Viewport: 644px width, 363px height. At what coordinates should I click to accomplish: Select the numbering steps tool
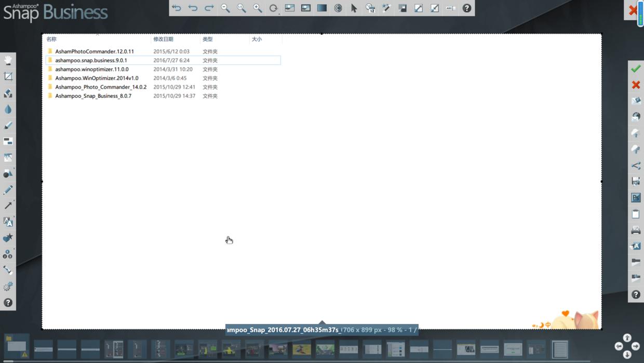click(8, 254)
